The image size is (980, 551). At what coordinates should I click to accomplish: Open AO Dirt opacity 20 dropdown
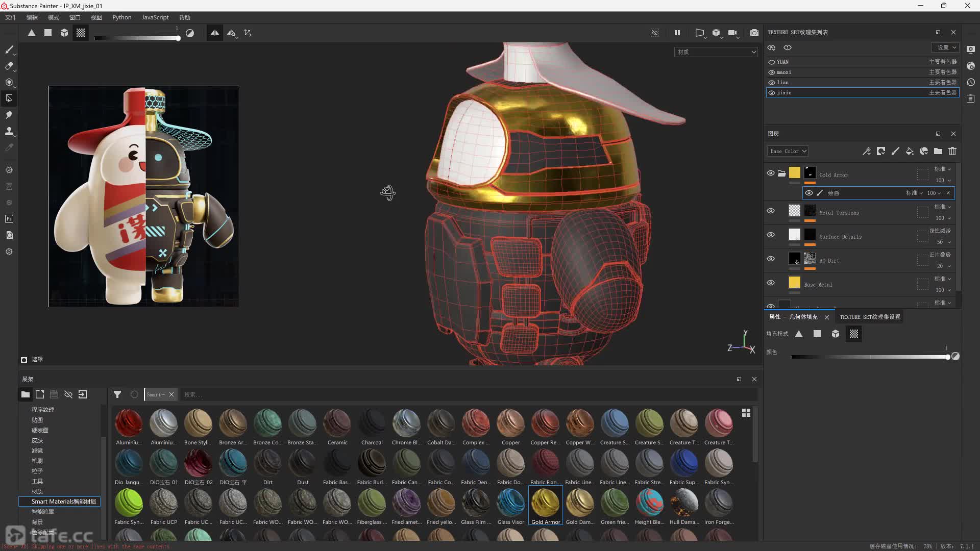(x=943, y=266)
